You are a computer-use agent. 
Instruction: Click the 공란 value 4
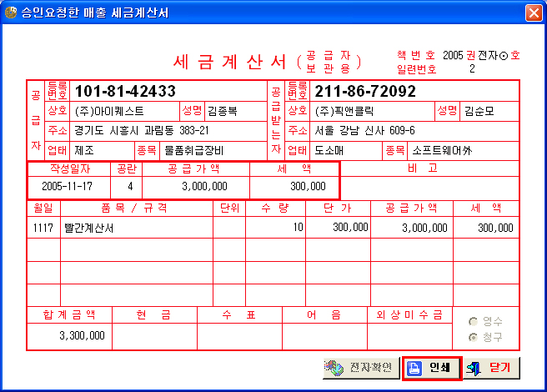point(130,186)
